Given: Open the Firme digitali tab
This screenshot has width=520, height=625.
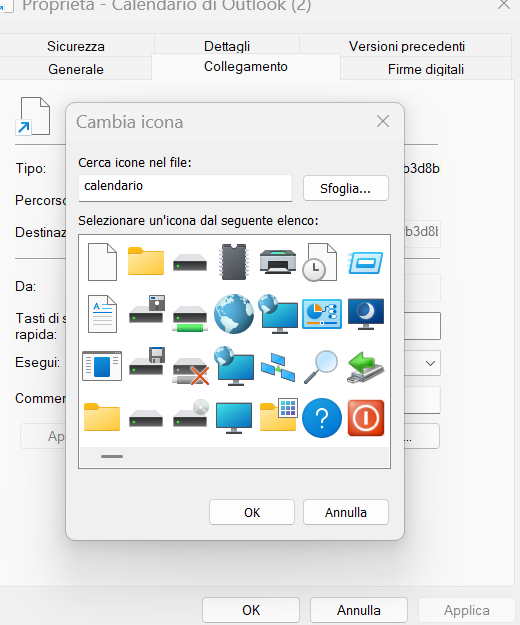Looking at the screenshot, I should [x=426, y=69].
